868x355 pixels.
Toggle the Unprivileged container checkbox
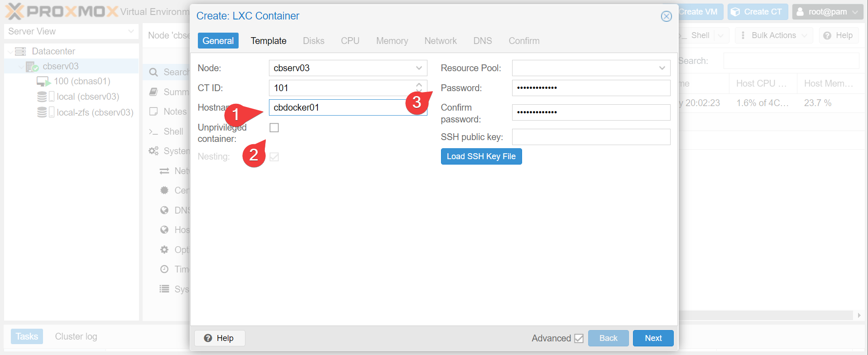(274, 128)
